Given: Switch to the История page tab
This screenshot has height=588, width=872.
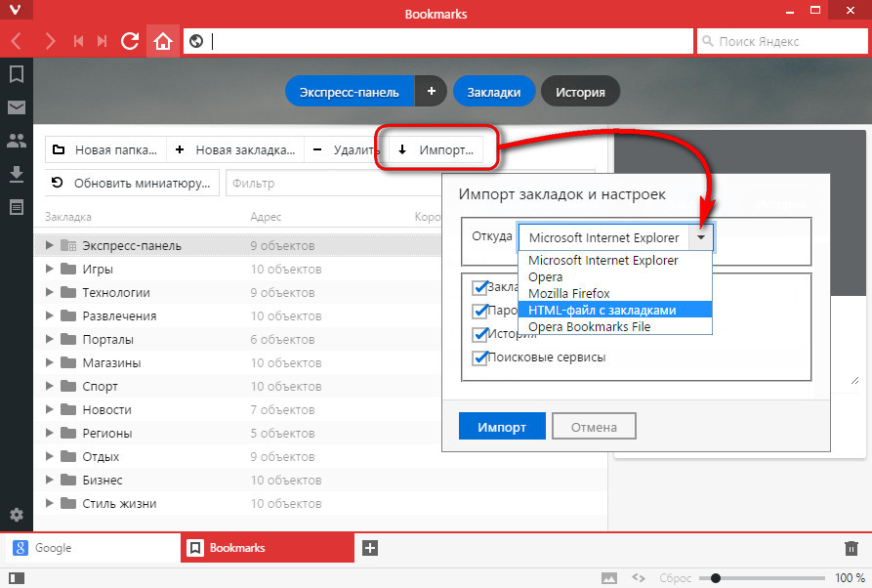Looking at the screenshot, I should [x=580, y=91].
